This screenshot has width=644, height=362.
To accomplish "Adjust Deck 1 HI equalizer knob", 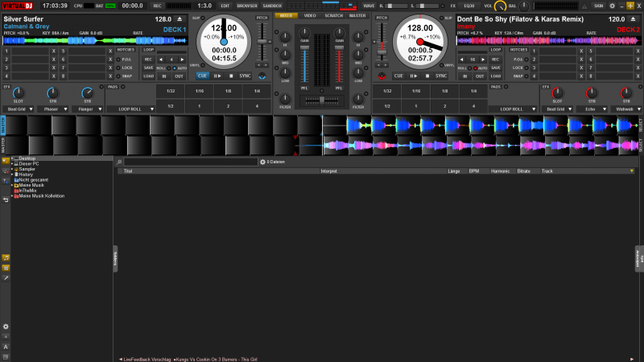I will (285, 37).
